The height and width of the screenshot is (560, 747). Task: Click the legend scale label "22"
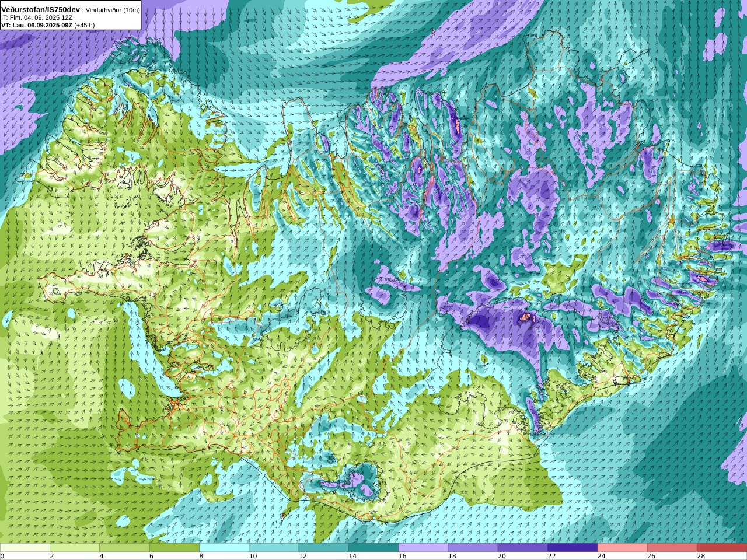coord(551,556)
